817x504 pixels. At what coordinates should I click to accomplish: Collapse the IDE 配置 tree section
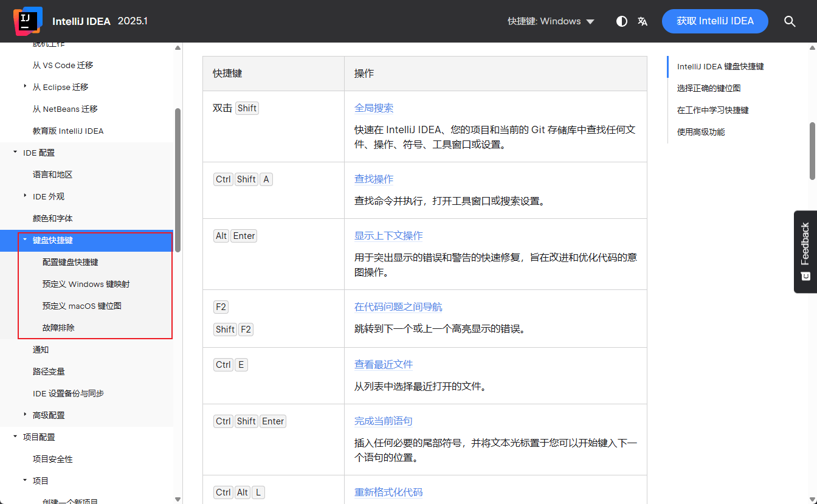[15, 153]
